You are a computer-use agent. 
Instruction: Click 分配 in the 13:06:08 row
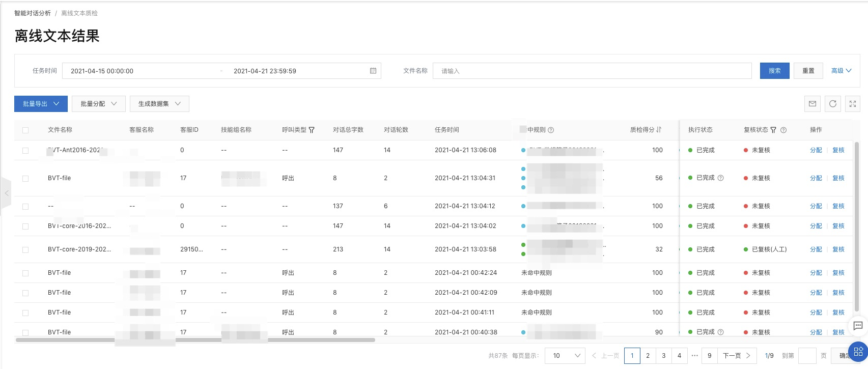816,150
